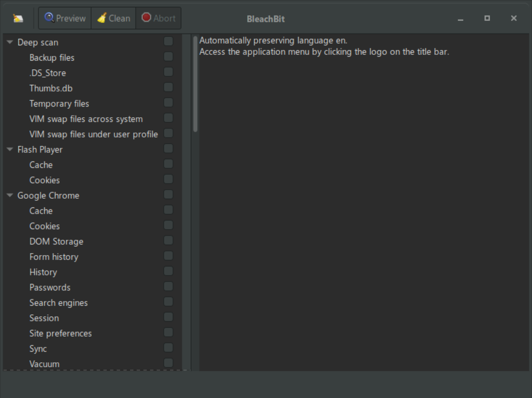
Task: Select the Vacuum row label
Action: (x=44, y=364)
